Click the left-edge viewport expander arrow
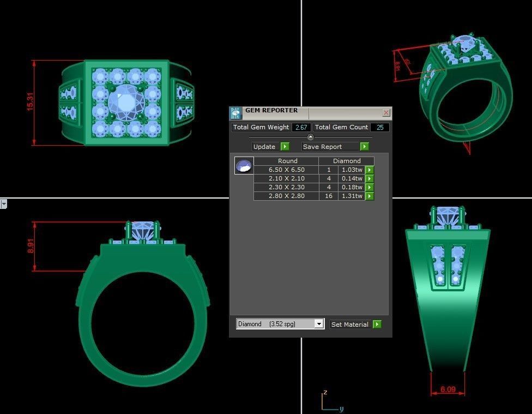This screenshot has width=532, height=414. (3, 203)
